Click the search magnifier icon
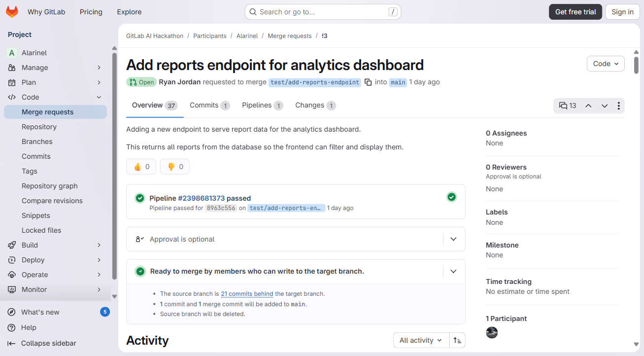644x356 pixels. [253, 12]
